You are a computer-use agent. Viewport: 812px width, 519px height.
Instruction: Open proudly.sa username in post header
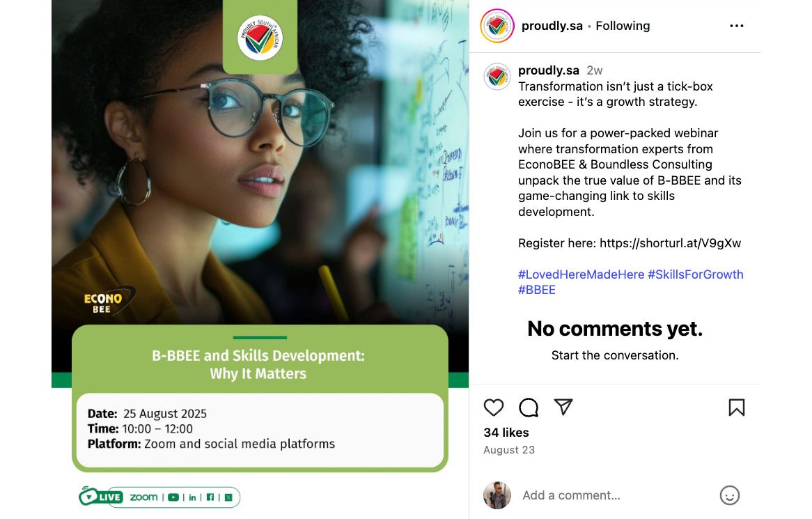[552, 26]
